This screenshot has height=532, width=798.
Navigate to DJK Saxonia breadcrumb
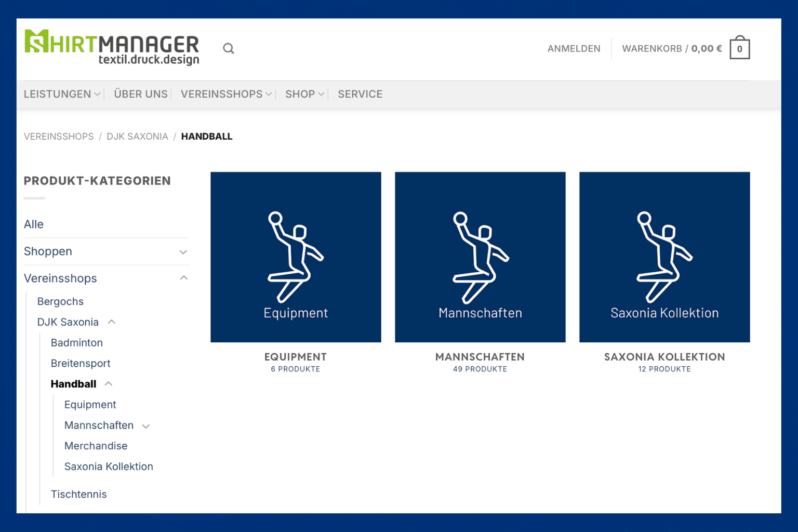137,137
